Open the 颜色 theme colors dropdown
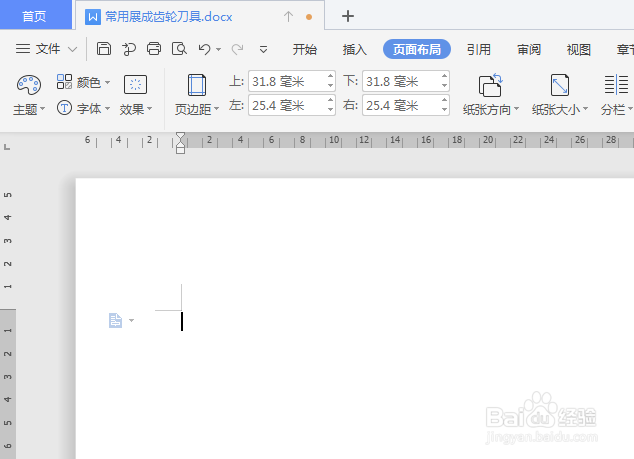The height and width of the screenshot is (459, 634). pos(83,82)
